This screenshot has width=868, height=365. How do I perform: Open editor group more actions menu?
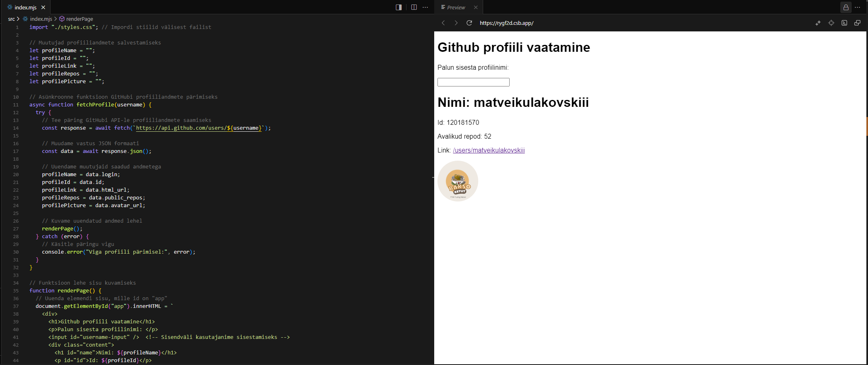425,7
